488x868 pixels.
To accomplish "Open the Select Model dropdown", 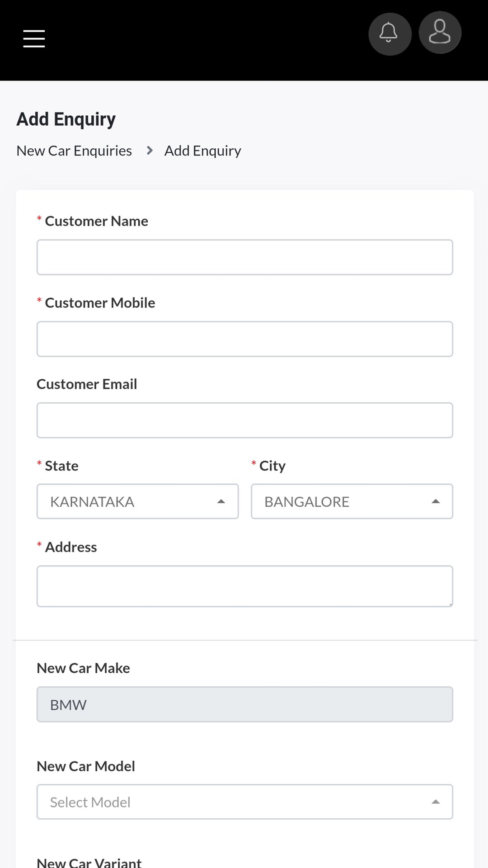I will click(x=244, y=802).
